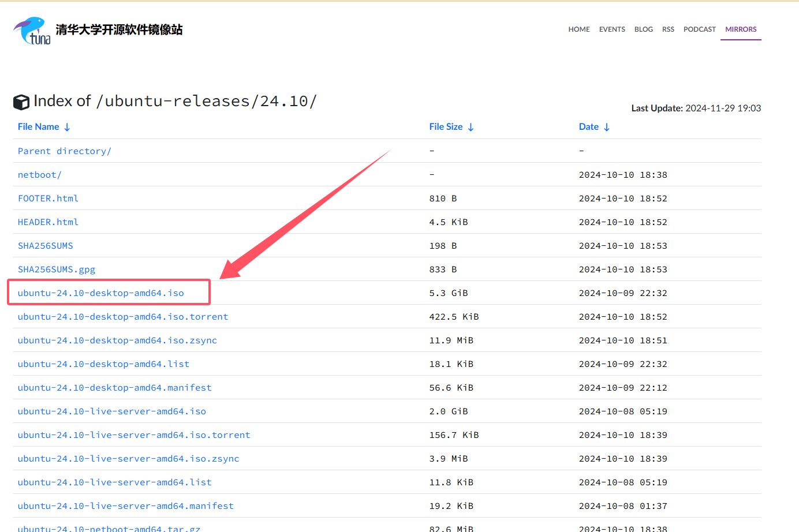799x532 pixels.
Task: Click the 11.9 MiB size value
Action: pos(451,340)
